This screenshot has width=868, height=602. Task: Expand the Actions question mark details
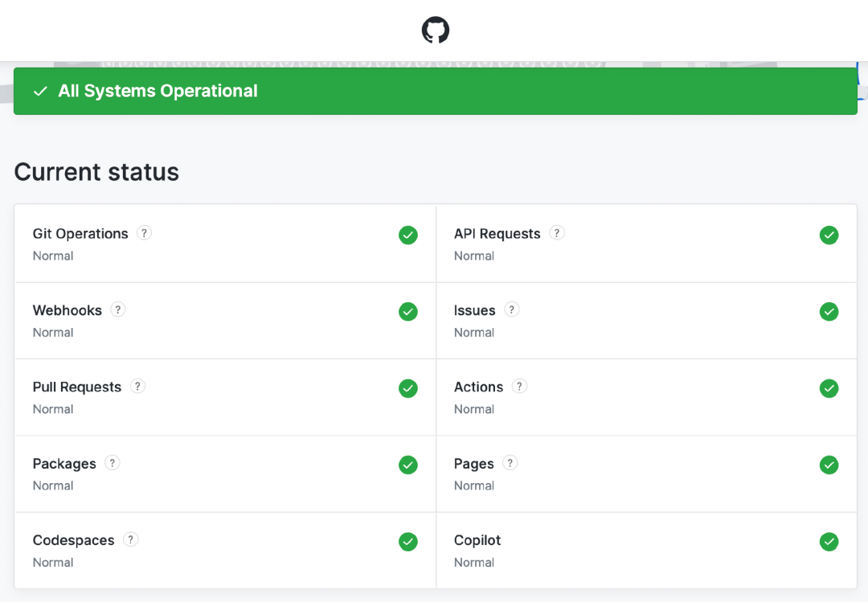(519, 386)
